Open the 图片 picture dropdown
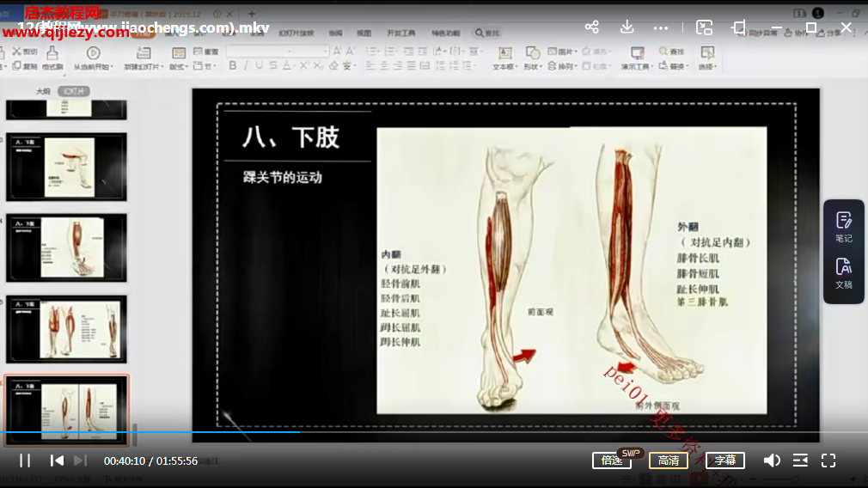868x488 pixels. (x=562, y=52)
